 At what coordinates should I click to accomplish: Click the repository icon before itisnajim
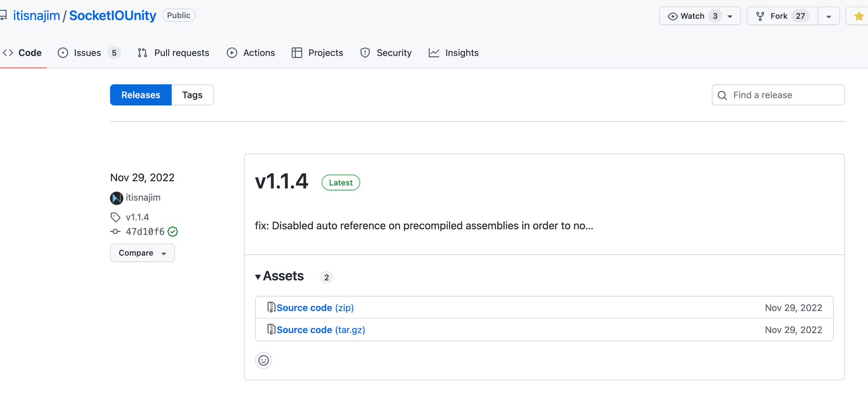tap(3, 16)
